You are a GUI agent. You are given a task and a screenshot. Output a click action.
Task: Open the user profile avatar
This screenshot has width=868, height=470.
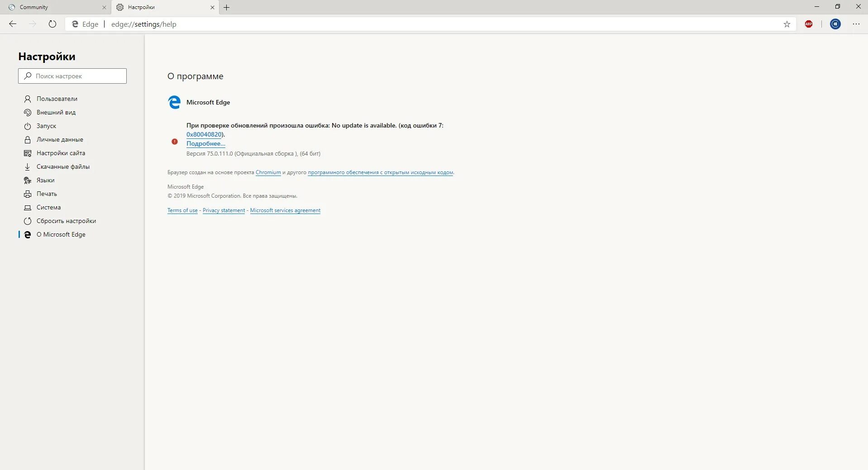point(835,24)
